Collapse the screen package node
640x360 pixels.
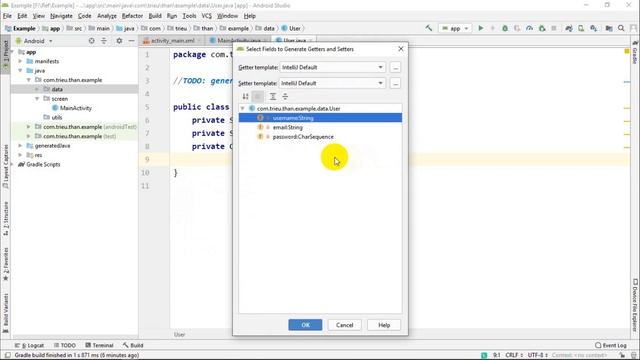coord(37,99)
